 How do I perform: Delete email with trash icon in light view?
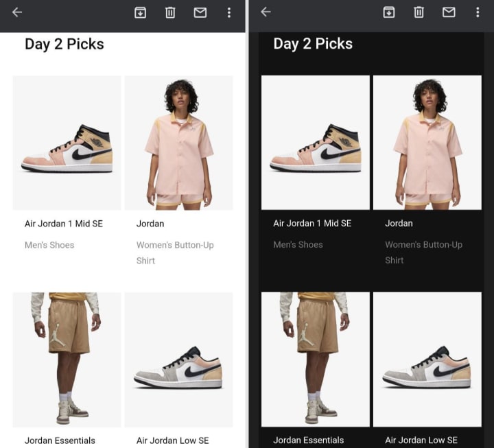pyautogui.click(x=170, y=12)
